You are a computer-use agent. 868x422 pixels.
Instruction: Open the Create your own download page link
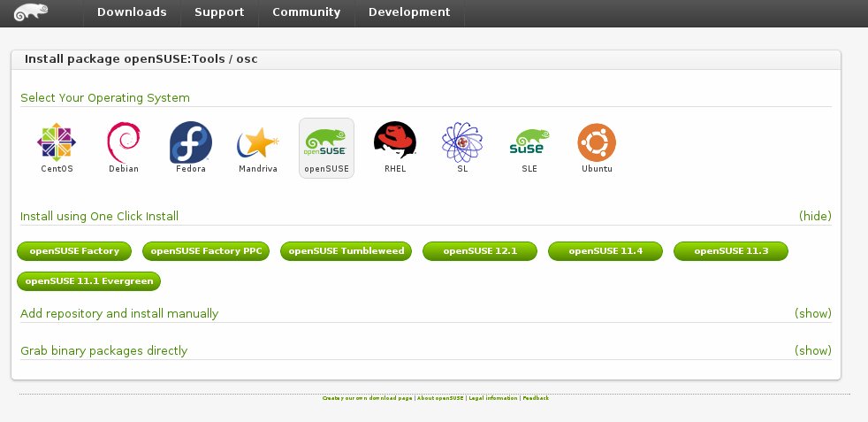pyautogui.click(x=367, y=398)
